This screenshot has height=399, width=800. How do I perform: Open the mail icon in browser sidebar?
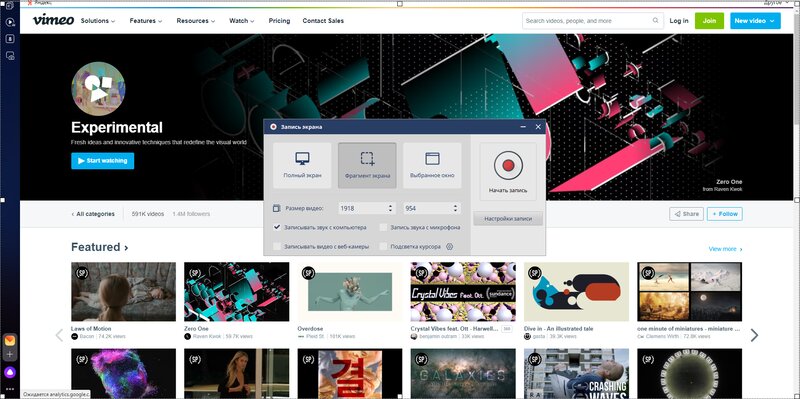[10, 340]
